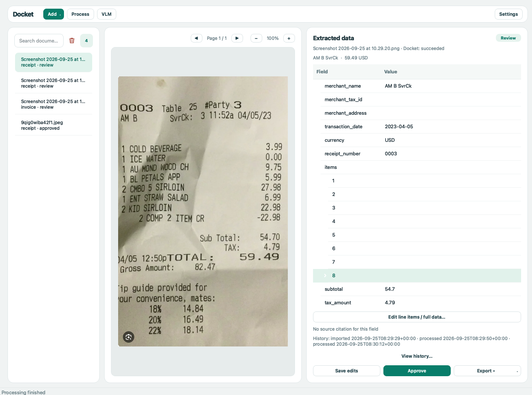Click the receipt_number value 0003
This screenshot has height=395, width=532.
pos(391,154)
